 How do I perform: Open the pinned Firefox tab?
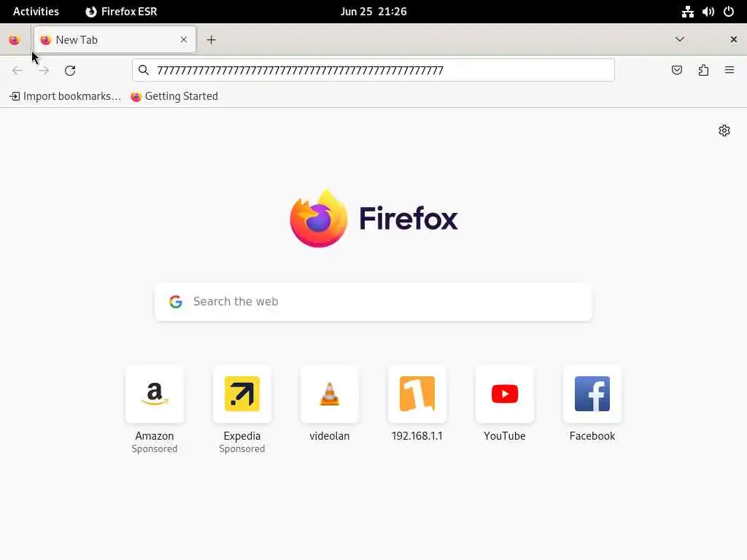(15, 40)
